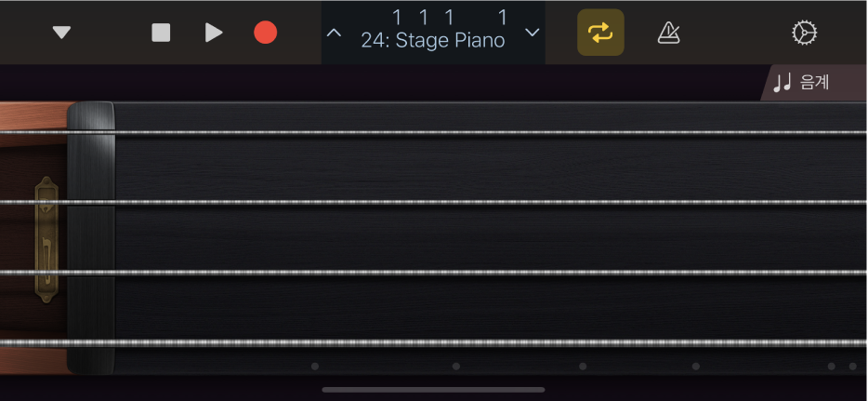The image size is (868, 401).
Task: Pluck the bottom thickest bass string
Action: click(x=465, y=342)
